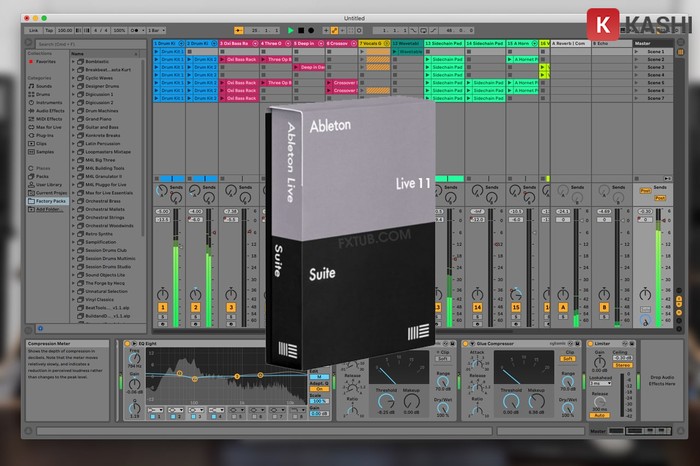Toggle track 14 activator button
Viewport: 700px width, 466px height.
[477, 308]
